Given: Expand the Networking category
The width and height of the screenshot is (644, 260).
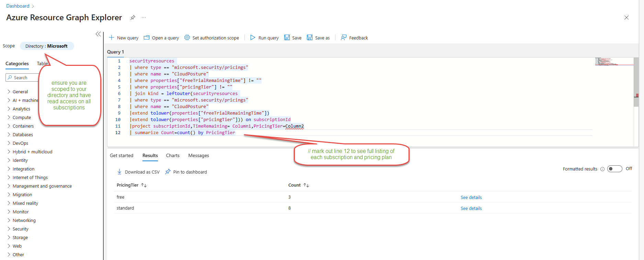Looking at the screenshot, I should tap(9, 220).
